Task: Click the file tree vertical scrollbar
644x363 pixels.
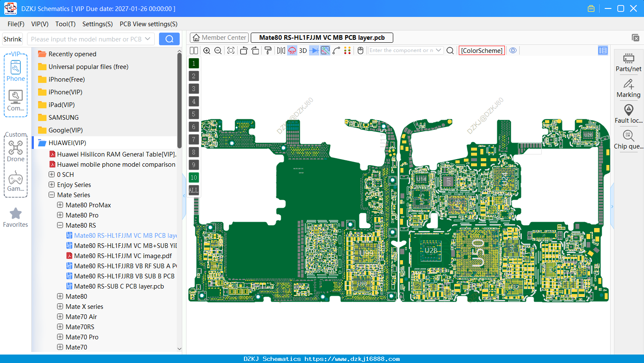Action: (179, 99)
